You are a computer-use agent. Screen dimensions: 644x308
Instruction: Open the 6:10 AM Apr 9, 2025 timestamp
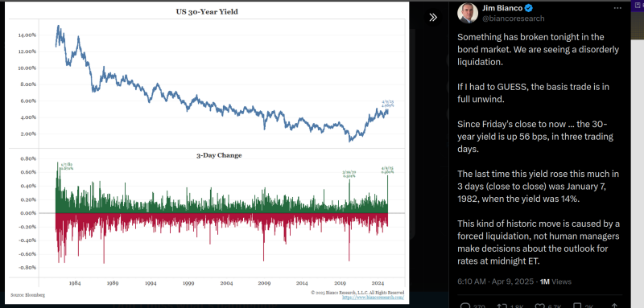(x=495, y=281)
